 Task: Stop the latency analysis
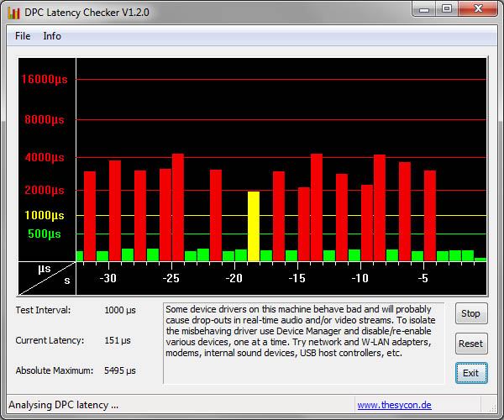coord(471,313)
